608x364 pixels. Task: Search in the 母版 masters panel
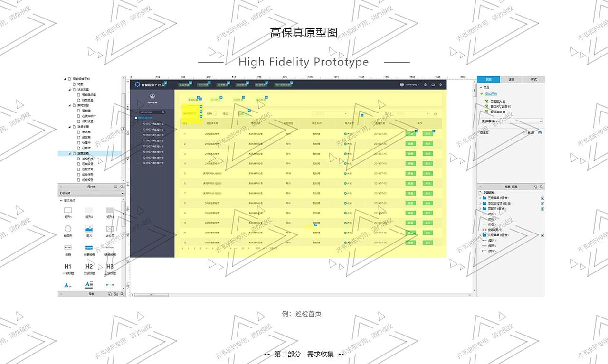pyautogui.click(x=122, y=294)
